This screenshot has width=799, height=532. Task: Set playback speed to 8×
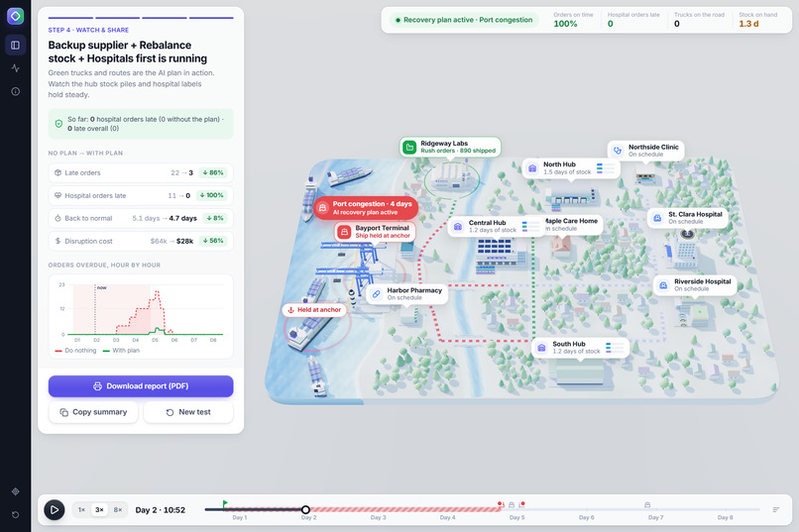118,509
